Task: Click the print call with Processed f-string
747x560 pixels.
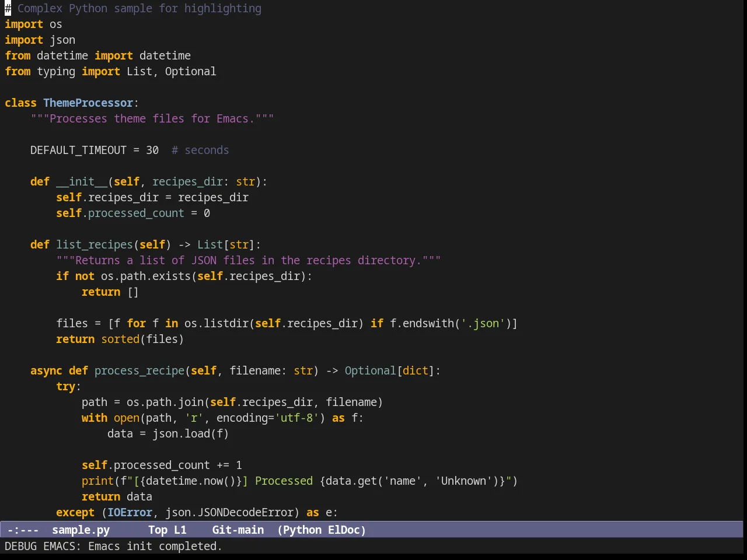Action: 300,481
